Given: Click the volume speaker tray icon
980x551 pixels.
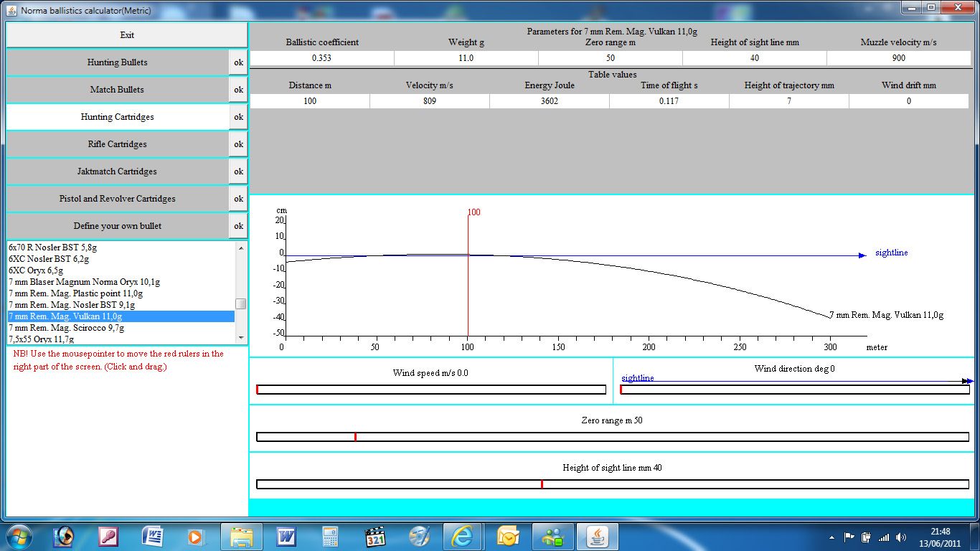Looking at the screenshot, I should point(900,537).
